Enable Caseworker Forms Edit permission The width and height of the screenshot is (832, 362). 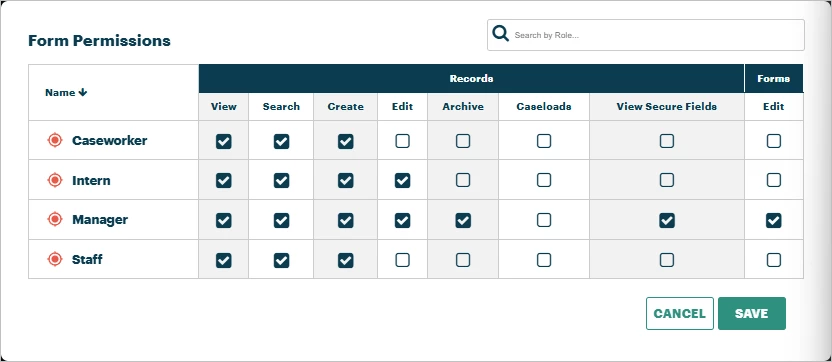[774, 141]
